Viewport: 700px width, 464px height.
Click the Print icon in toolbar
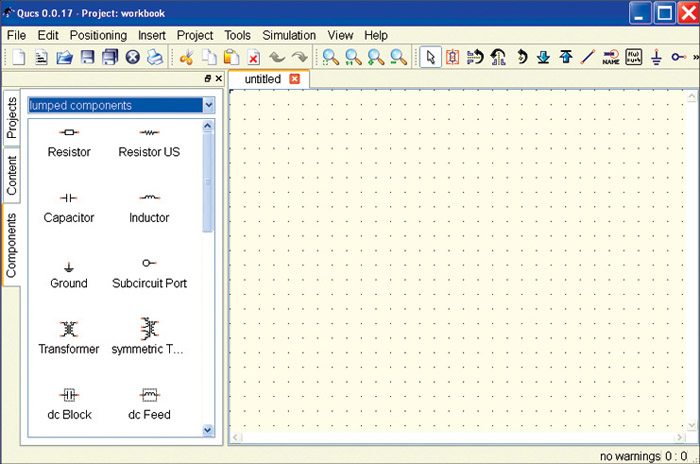click(154, 58)
